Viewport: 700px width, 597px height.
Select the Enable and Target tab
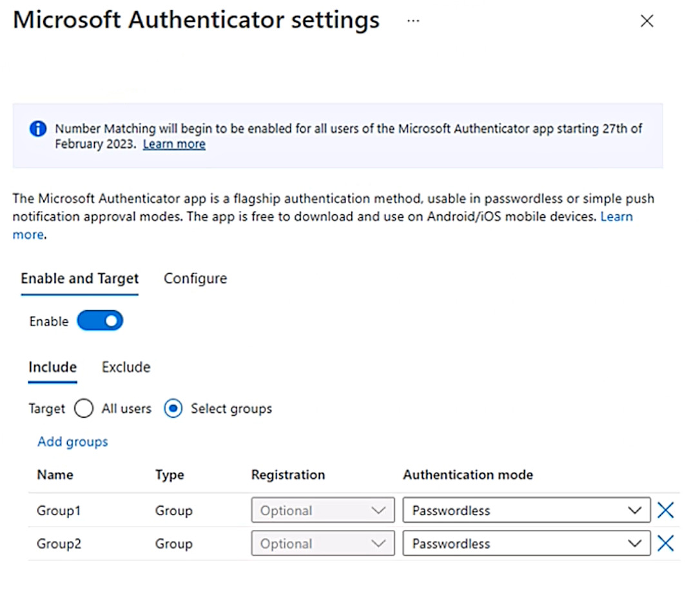[x=80, y=279]
